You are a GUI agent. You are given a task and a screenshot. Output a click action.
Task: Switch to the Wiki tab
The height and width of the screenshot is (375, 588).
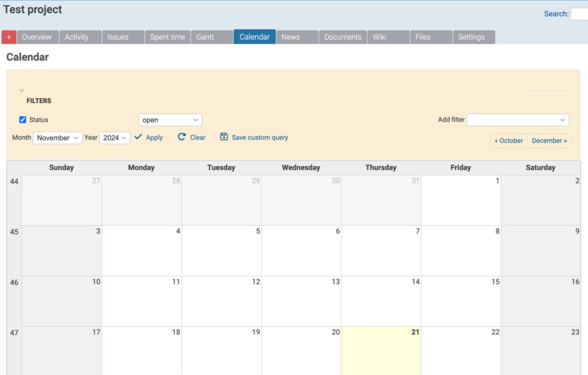click(x=379, y=36)
